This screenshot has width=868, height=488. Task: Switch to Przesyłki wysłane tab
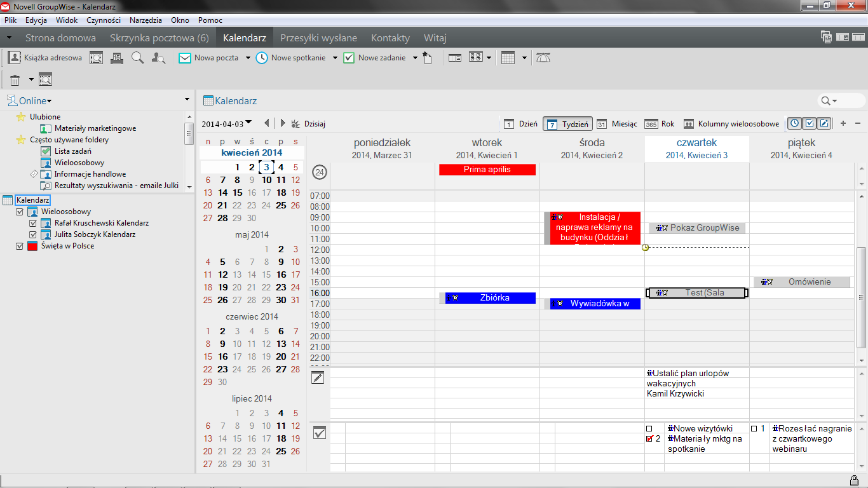(x=319, y=38)
